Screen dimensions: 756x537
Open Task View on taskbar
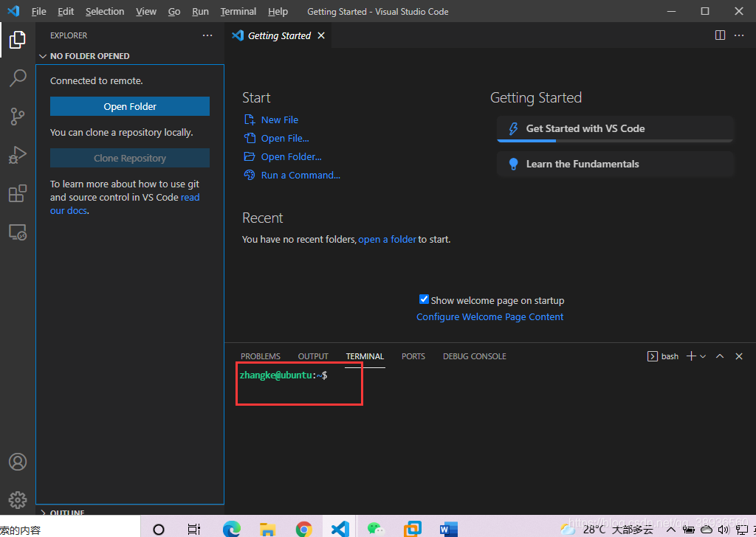click(194, 530)
